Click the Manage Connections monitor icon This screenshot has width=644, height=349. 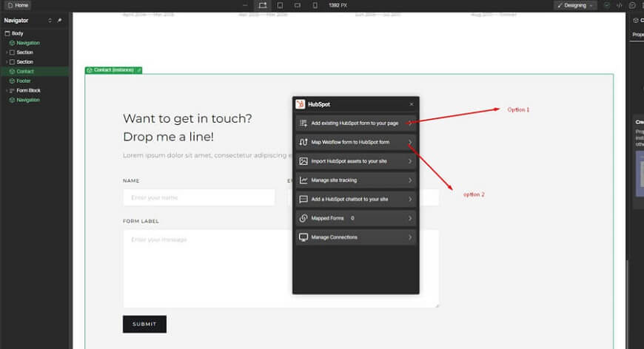pyautogui.click(x=303, y=237)
